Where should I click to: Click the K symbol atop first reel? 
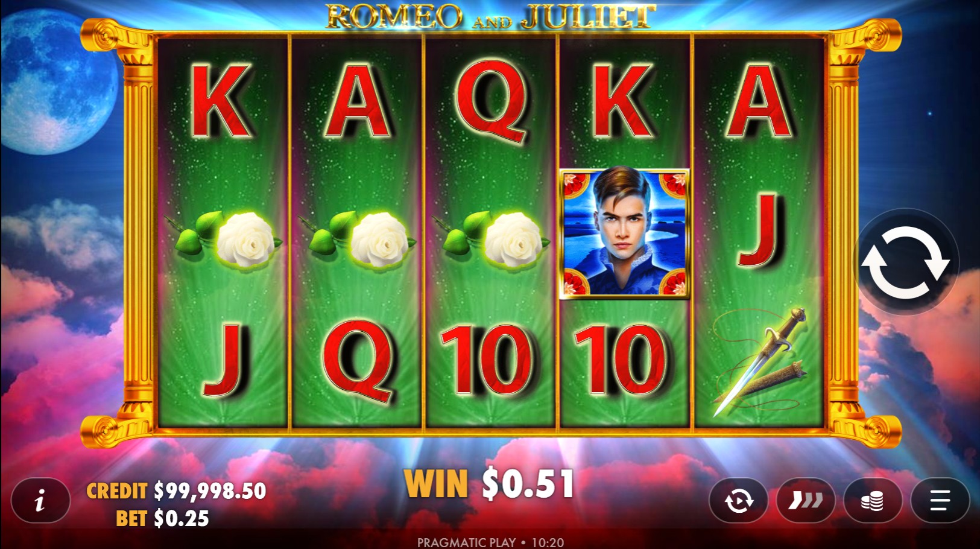click(221, 101)
